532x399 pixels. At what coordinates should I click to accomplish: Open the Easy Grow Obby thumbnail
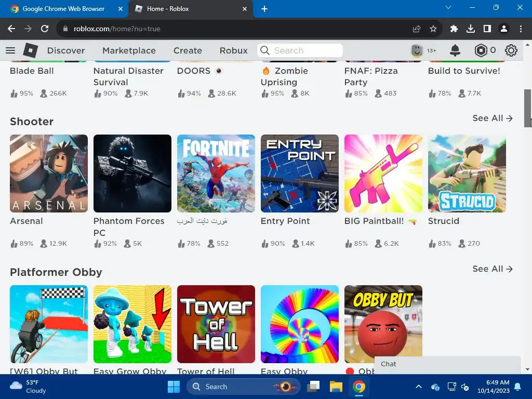tap(132, 324)
